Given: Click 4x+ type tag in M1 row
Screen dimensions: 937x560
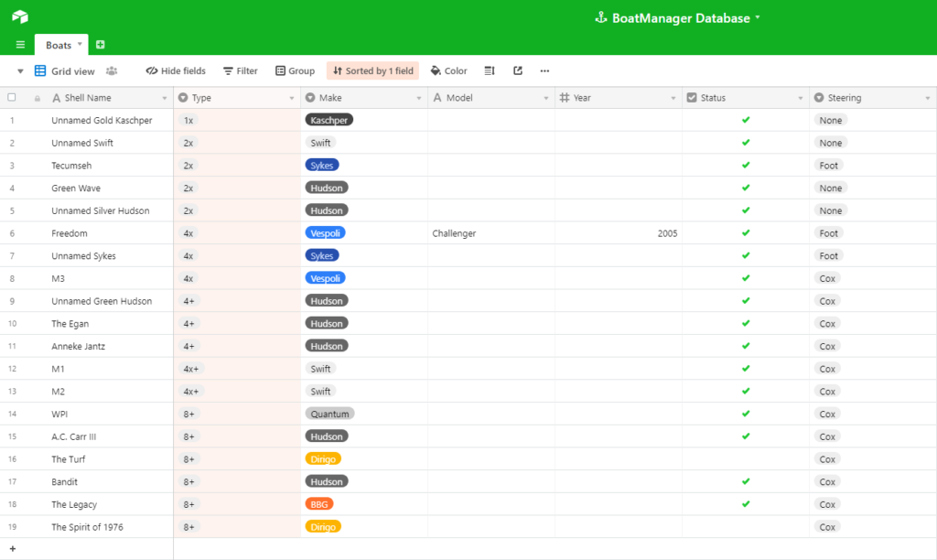Looking at the screenshot, I should point(191,369).
